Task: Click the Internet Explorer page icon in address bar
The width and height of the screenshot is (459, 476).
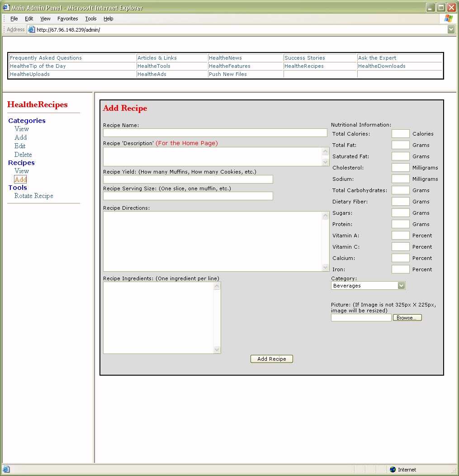Action: tap(31, 30)
